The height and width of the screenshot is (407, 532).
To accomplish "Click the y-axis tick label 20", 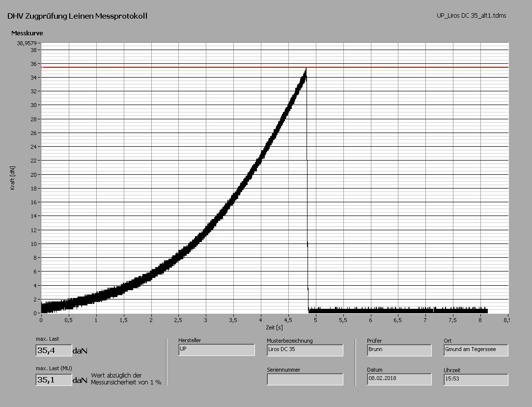I will [33, 175].
